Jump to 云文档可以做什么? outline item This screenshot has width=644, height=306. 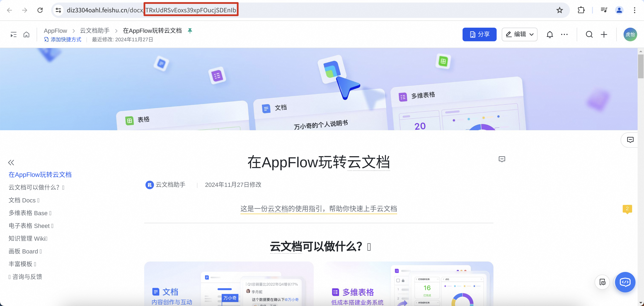click(36, 187)
